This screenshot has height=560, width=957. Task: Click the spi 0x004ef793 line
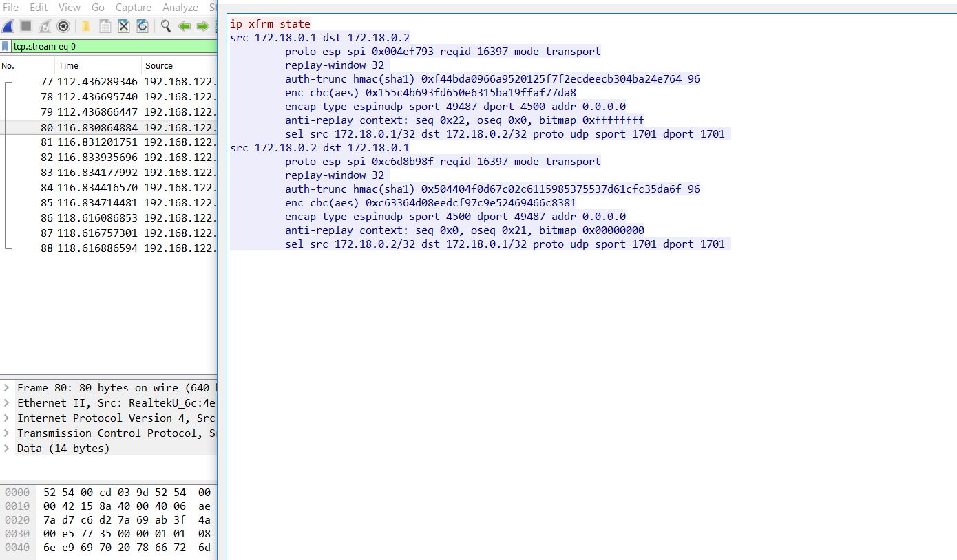443,52
